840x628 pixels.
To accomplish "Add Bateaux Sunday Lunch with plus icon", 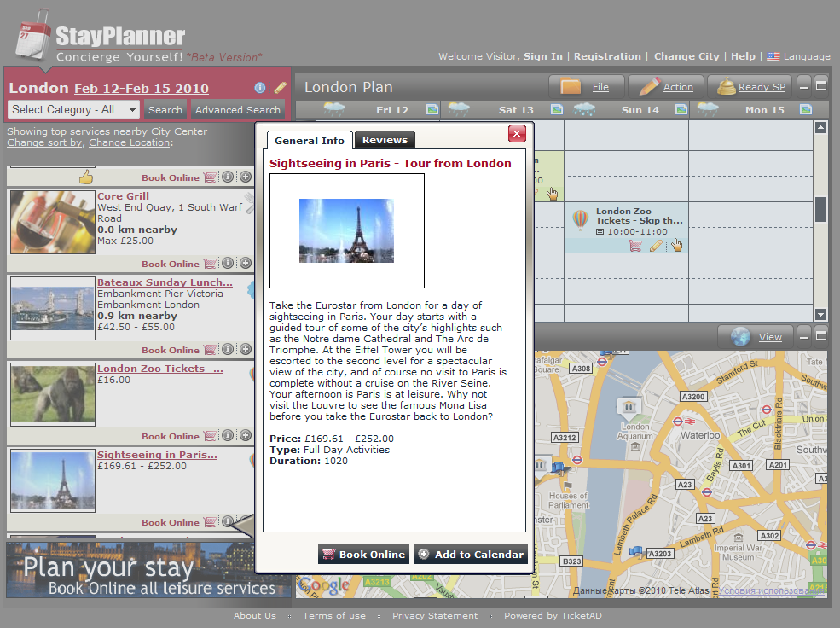I will click(x=246, y=349).
